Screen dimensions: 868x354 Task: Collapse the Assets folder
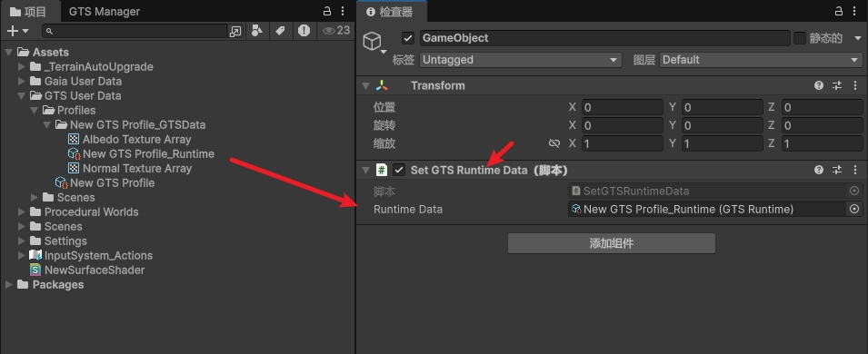pyautogui.click(x=9, y=52)
